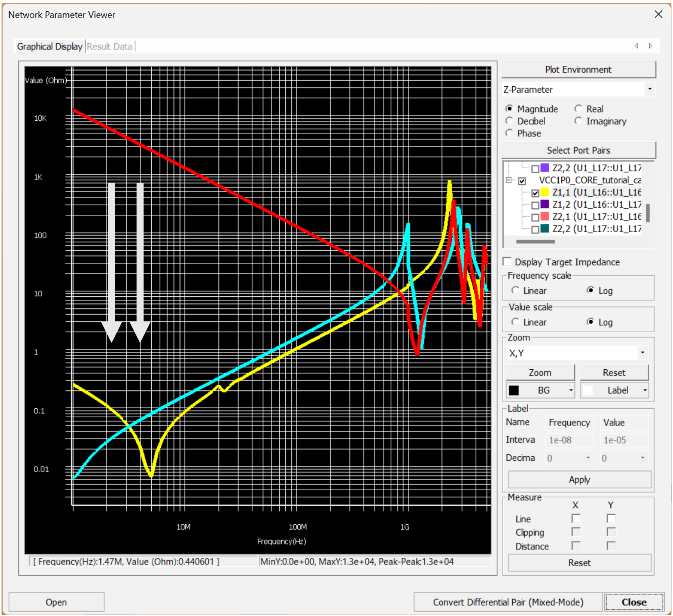Set Frequency scale to Linear

tap(515, 290)
